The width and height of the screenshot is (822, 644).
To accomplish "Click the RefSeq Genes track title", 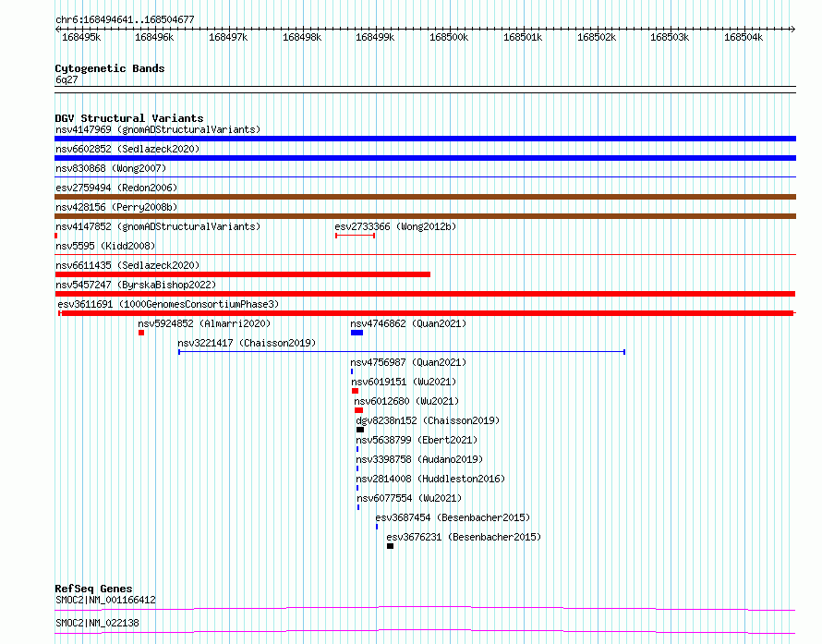I will pos(93,589).
